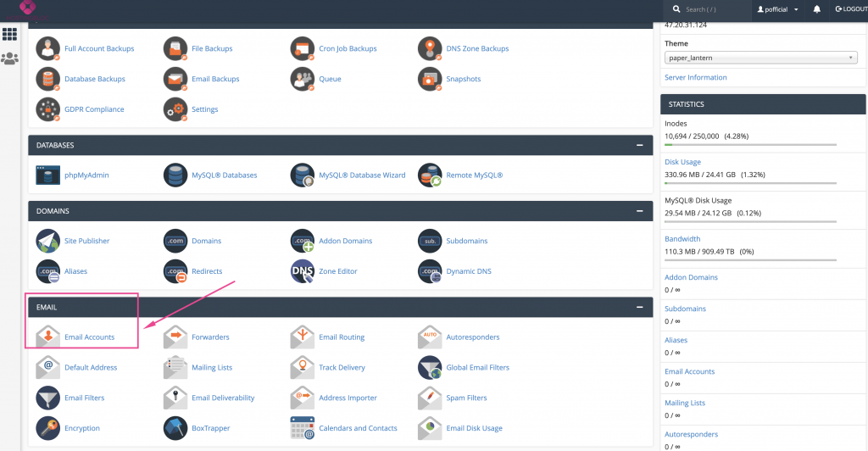Open the Theme paper_lantern dropdown
Image resolution: width=868 pixels, height=451 pixels.
(760, 58)
